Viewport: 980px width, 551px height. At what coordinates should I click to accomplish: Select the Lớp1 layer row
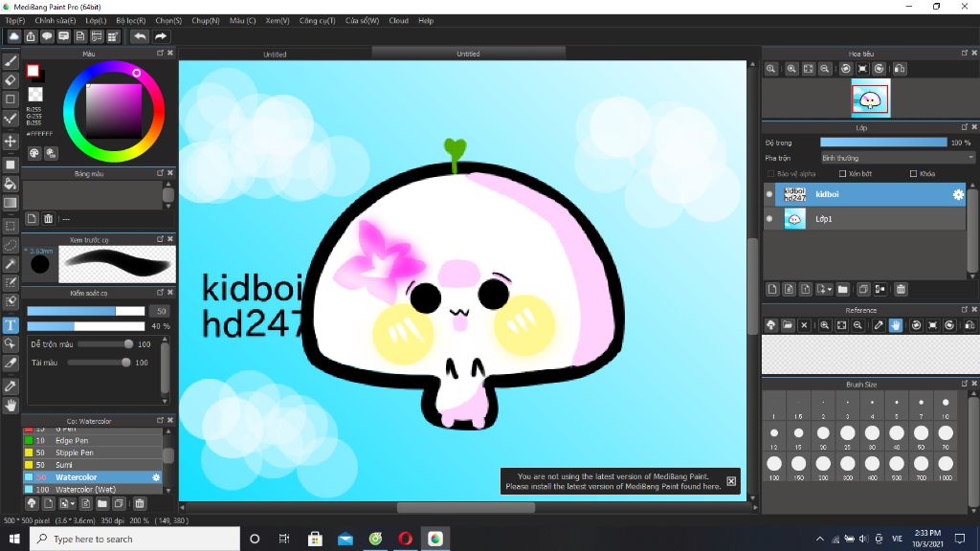tap(865, 219)
